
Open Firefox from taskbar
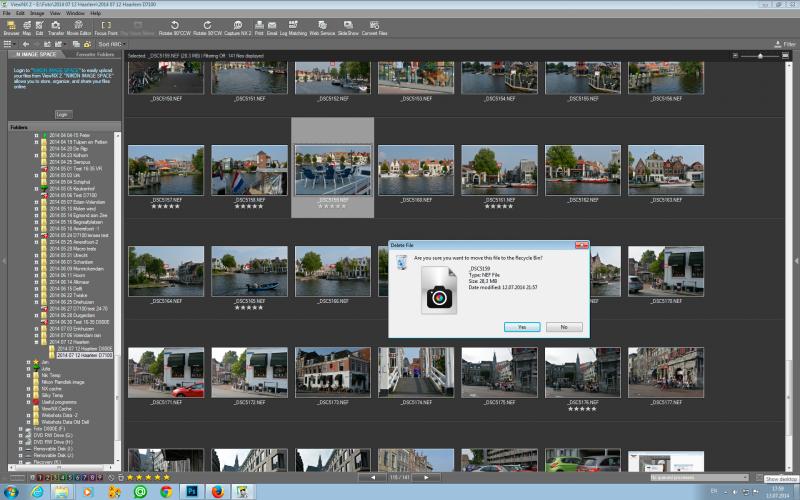pyautogui.click(x=218, y=492)
